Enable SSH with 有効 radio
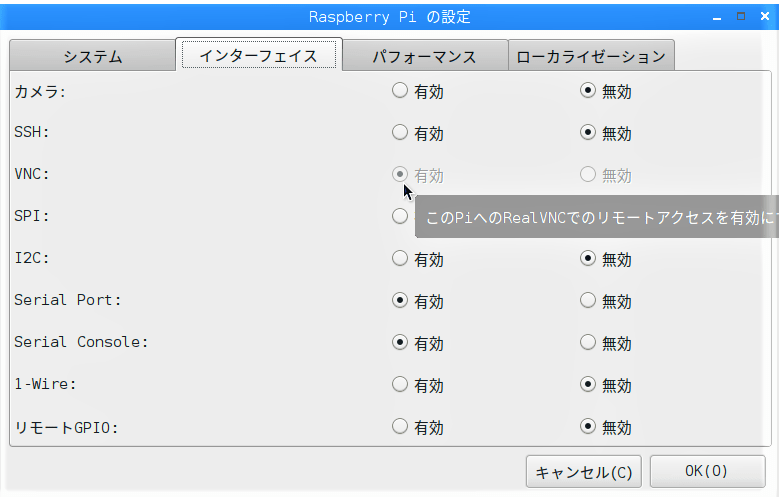Screen dimensions: 779x501 pyautogui.click(x=400, y=132)
